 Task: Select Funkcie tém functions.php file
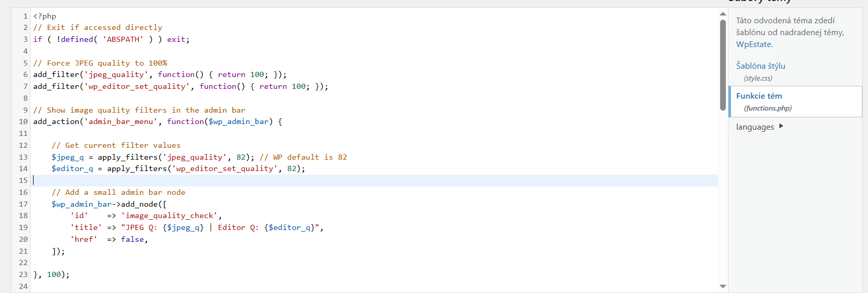(759, 96)
